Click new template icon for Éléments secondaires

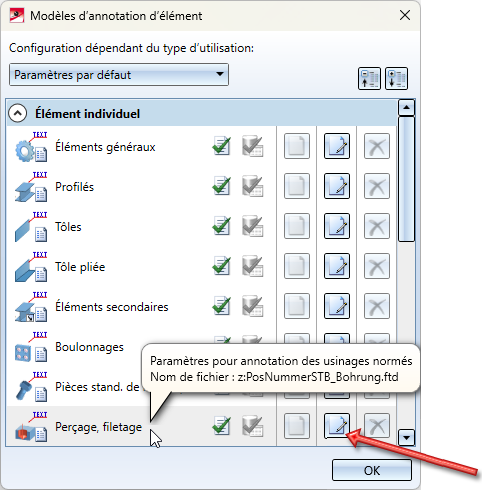click(x=297, y=306)
